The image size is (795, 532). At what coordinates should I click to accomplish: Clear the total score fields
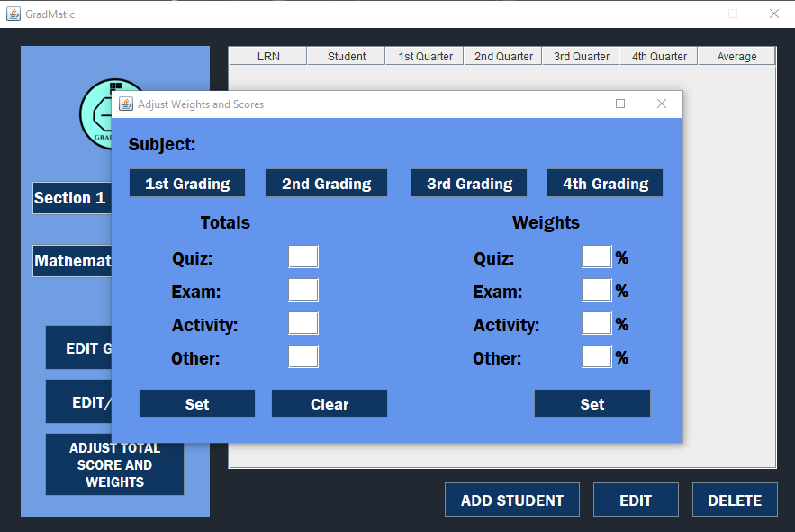(329, 402)
